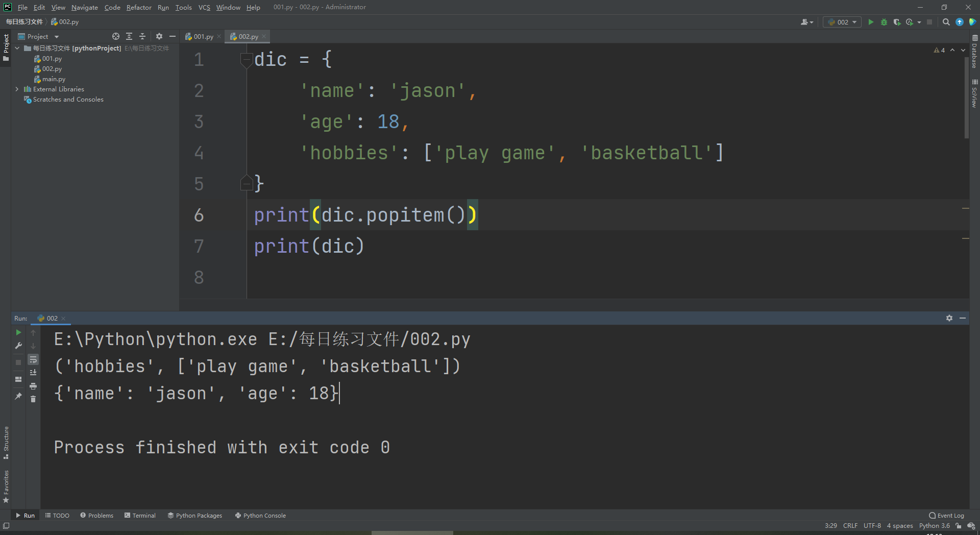Open the Python Console tool window

[260, 516]
